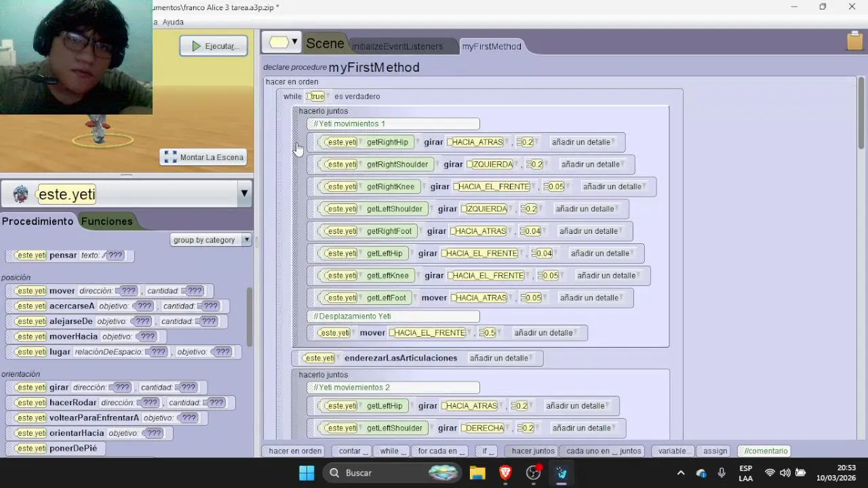
Task: Select the variable tile
Action: tap(673, 451)
